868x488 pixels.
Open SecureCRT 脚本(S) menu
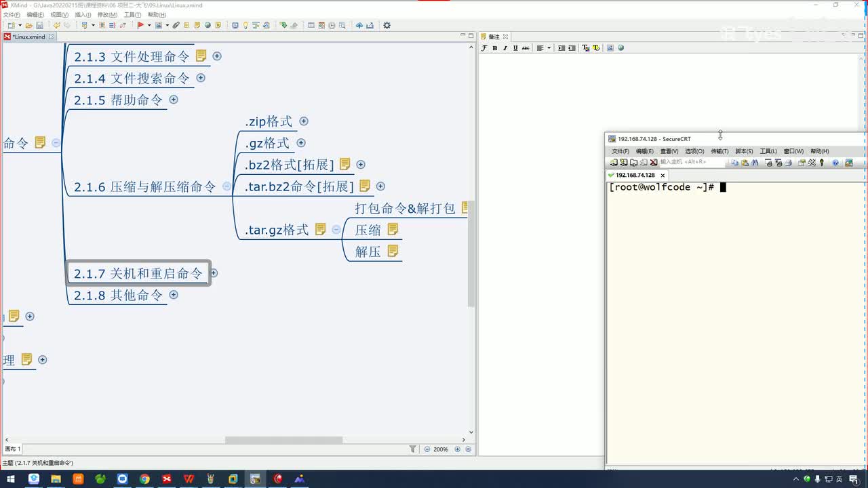pos(744,151)
